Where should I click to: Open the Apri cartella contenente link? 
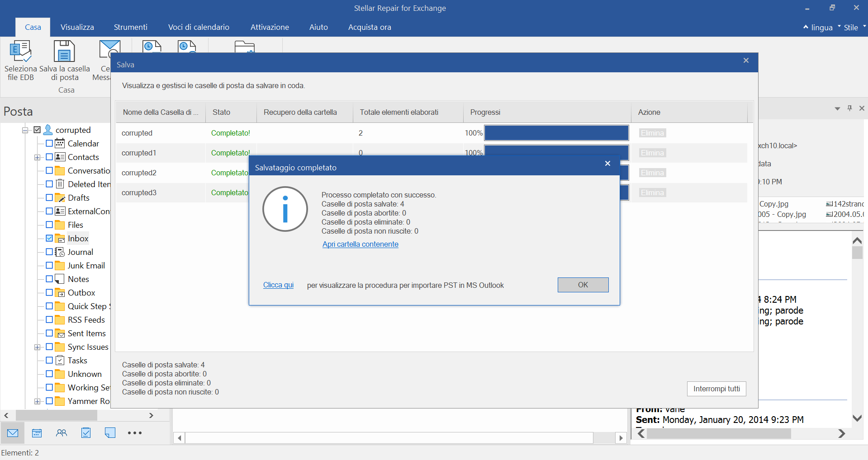360,244
